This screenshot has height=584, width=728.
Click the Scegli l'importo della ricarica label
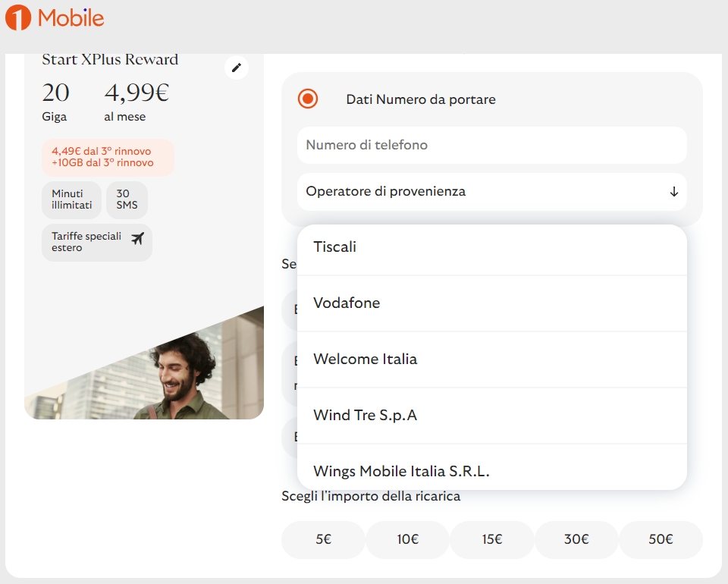[371, 496]
